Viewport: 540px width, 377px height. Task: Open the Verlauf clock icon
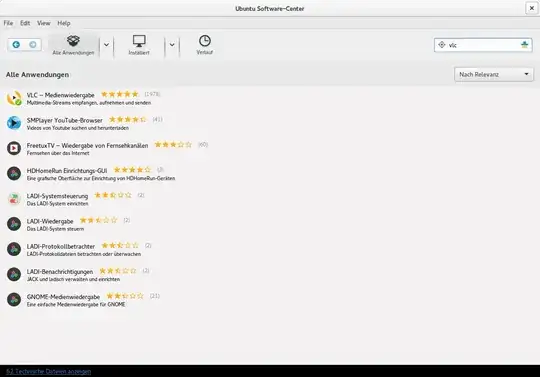(x=205, y=45)
